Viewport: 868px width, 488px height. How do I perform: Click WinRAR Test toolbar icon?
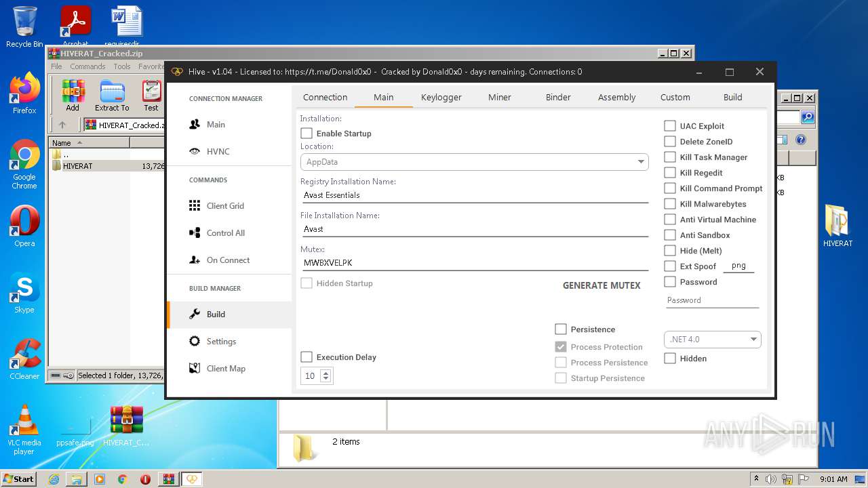[x=151, y=95]
